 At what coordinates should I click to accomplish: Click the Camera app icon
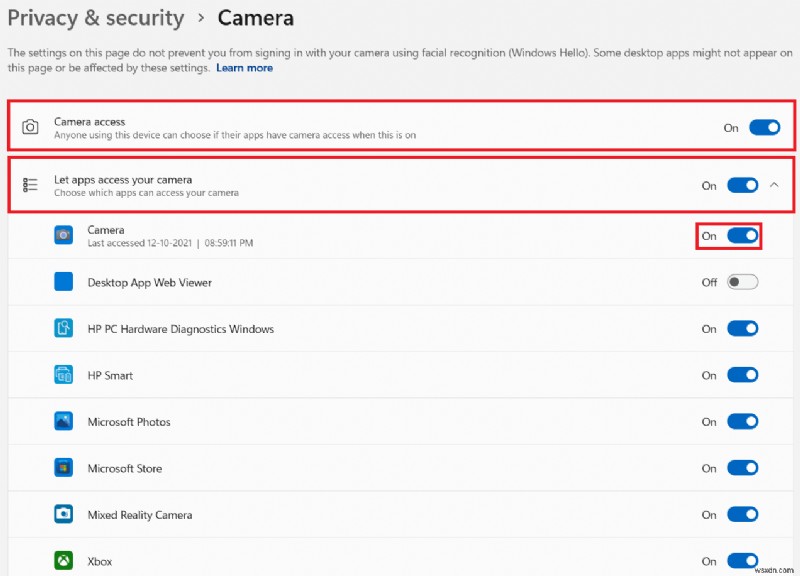pyautogui.click(x=62, y=235)
